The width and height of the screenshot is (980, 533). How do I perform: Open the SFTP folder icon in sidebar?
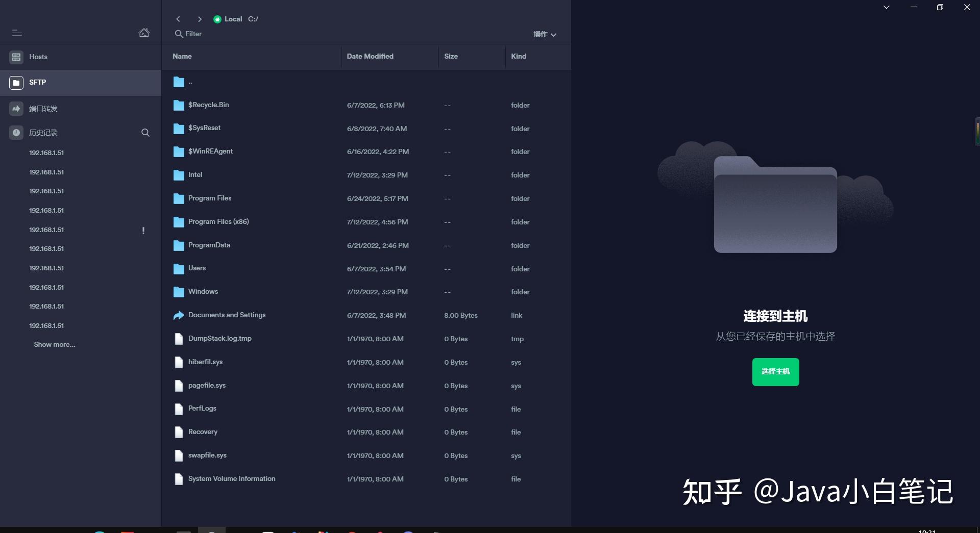[16, 82]
